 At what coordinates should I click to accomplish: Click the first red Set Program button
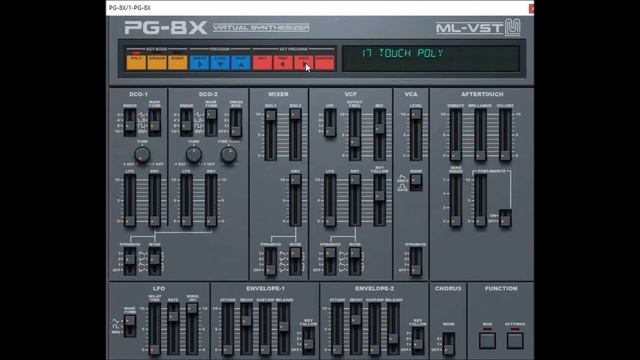tap(262, 63)
